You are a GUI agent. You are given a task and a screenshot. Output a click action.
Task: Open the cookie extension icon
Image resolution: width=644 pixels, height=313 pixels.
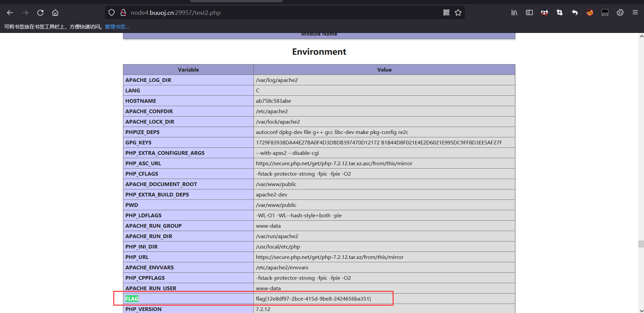(620, 13)
